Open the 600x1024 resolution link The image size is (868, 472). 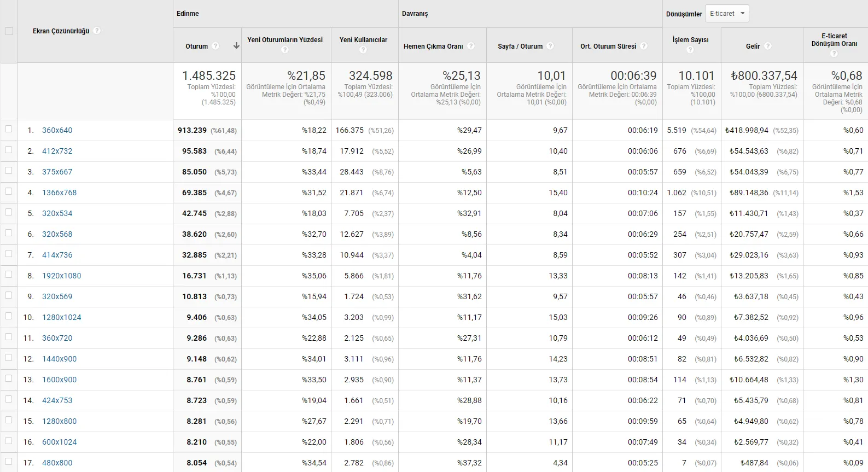click(60, 442)
